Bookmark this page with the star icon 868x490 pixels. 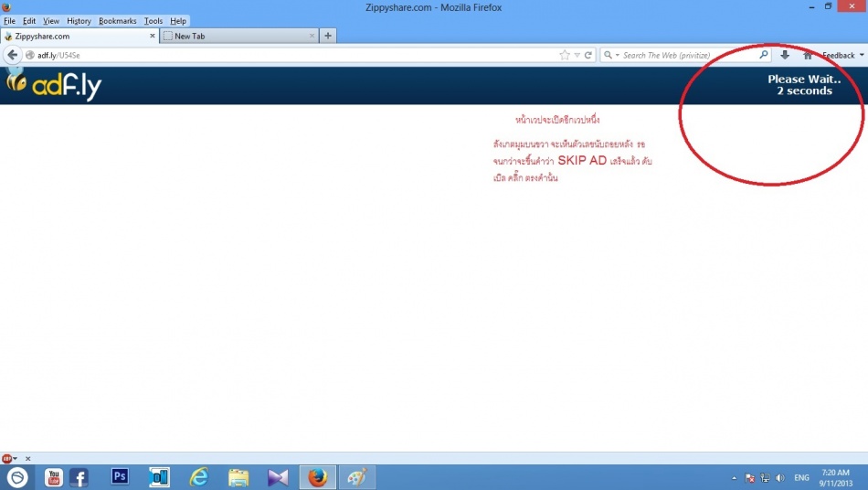[x=565, y=55]
